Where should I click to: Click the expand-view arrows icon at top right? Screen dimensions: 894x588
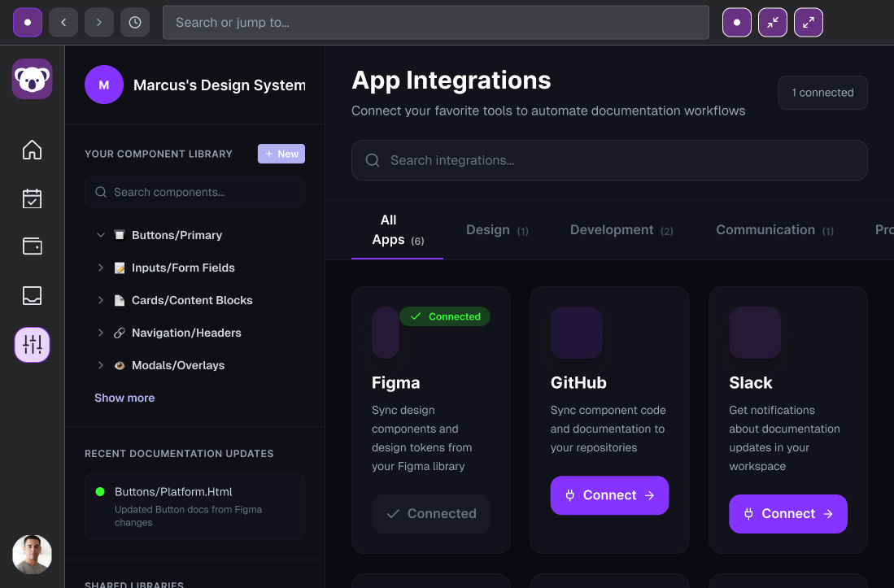point(808,22)
